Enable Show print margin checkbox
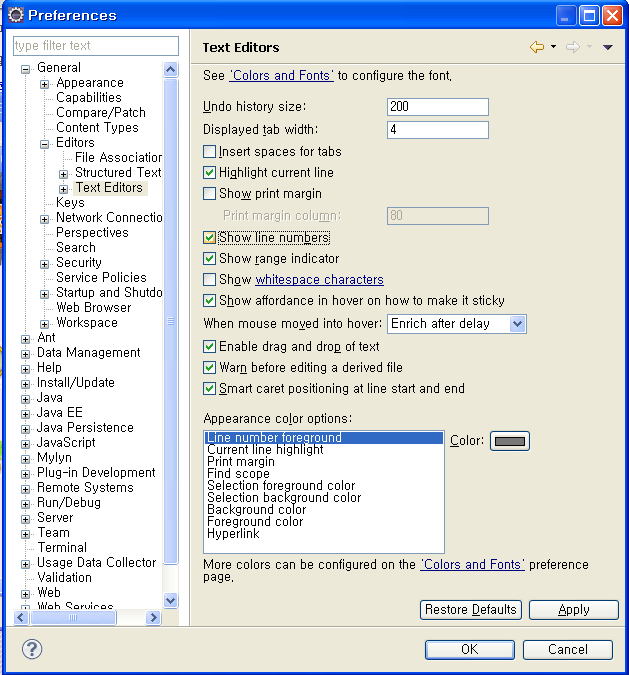Screen dimensions: 629x675 (210, 194)
